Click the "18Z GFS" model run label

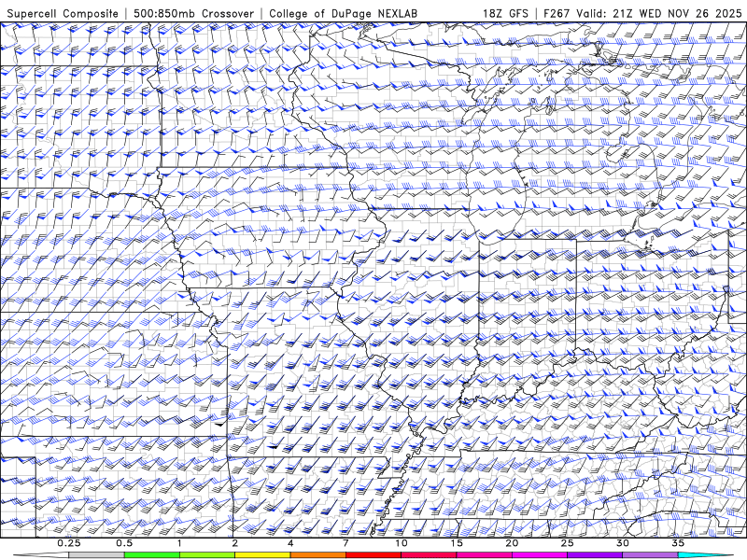point(505,13)
